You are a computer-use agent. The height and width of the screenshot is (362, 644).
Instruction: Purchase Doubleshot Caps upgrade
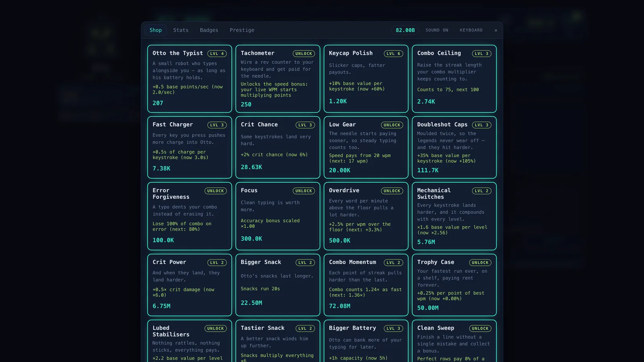tap(454, 147)
